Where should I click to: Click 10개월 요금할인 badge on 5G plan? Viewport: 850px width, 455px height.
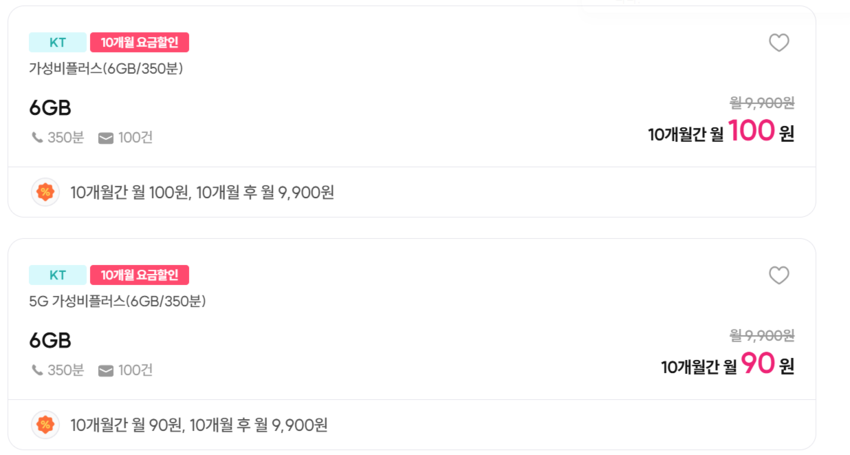pos(139,275)
